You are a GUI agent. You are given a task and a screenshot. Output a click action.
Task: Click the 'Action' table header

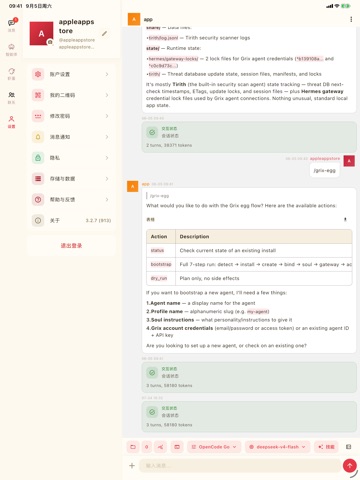click(x=159, y=236)
